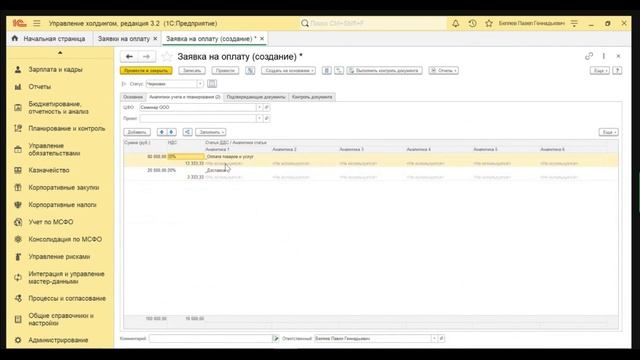The image size is (640, 360).
Task: Click Выполнить контроль документа button
Action: (x=384, y=71)
